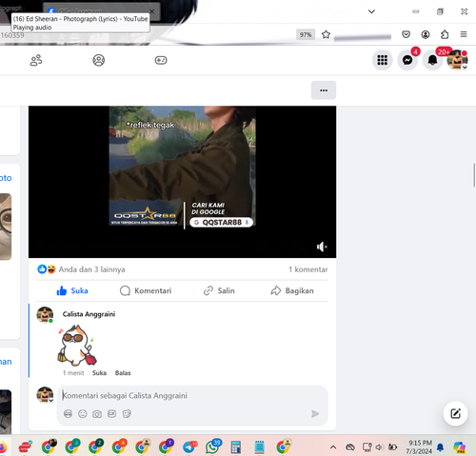
Task: Open the post options three-dot button
Action: (324, 90)
